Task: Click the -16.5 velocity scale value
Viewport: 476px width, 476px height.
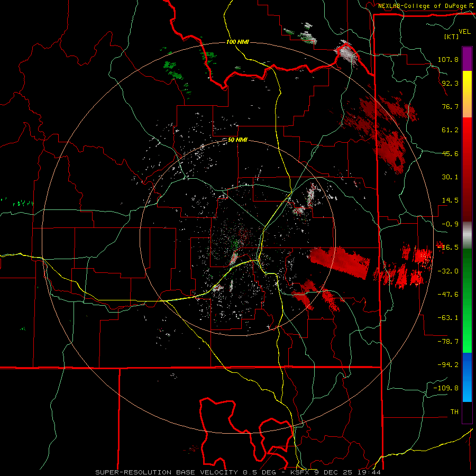Action: tap(448, 248)
